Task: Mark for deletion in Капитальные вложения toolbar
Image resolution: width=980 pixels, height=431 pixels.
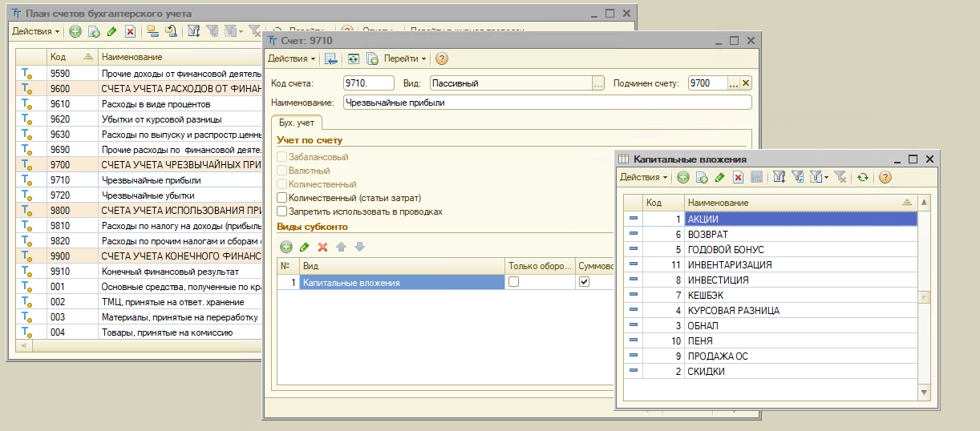Action: coord(738,177)
